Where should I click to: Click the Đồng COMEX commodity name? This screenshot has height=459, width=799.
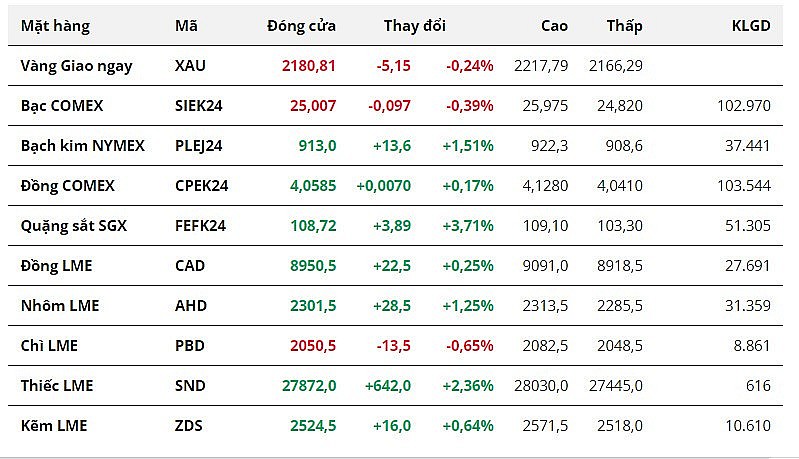click(x=67, y=185)
